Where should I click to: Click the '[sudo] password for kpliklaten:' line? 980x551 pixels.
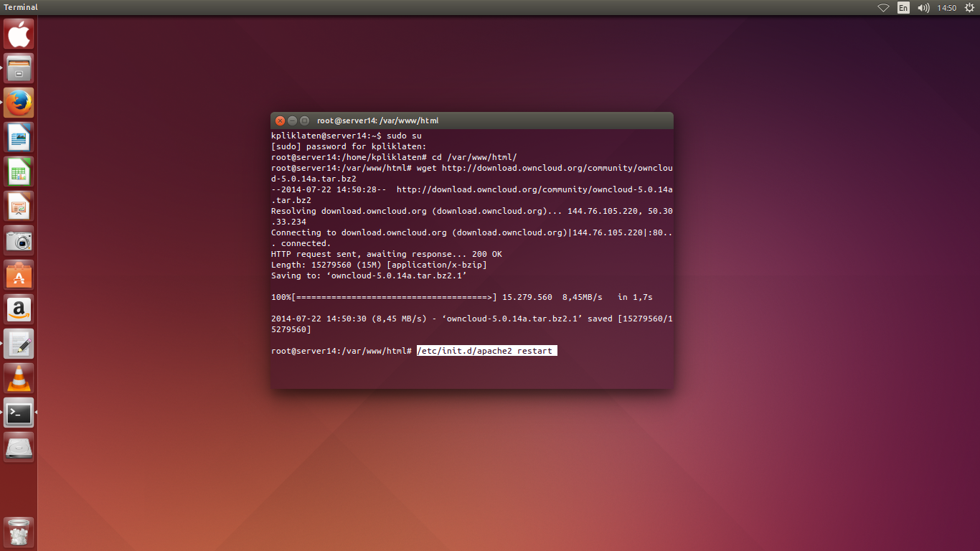click(x=349, y=146)
